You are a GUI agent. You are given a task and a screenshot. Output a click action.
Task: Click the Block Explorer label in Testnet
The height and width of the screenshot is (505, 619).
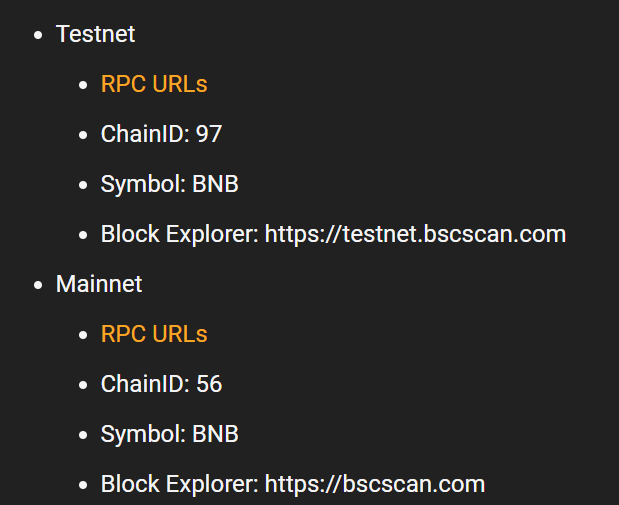180,234
